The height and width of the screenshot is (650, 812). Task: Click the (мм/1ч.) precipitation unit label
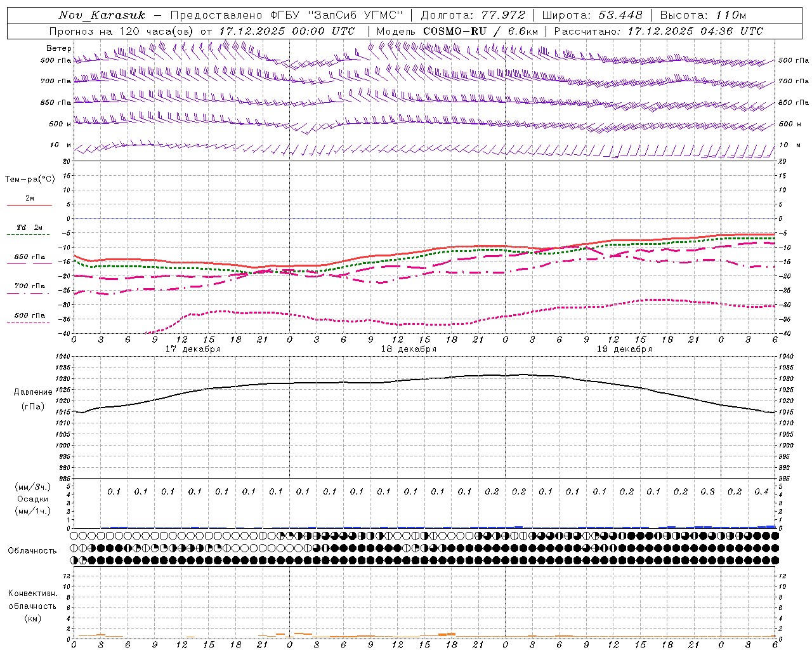[33, 511]
